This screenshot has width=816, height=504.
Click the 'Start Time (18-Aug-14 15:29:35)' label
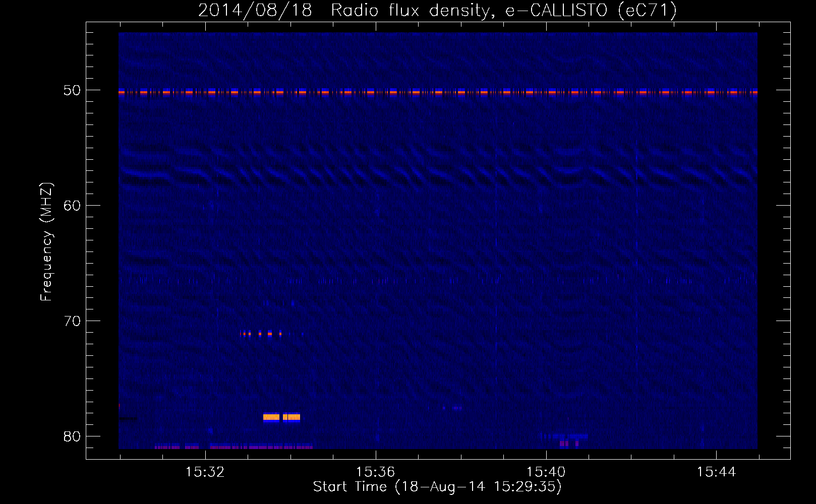click(437, 487)
